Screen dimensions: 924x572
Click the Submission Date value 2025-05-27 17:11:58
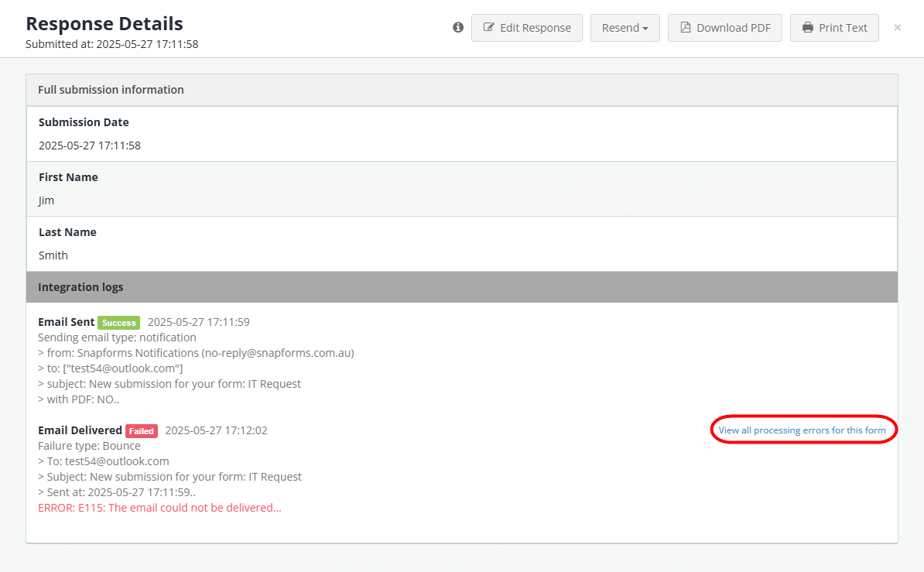point(90,146)
